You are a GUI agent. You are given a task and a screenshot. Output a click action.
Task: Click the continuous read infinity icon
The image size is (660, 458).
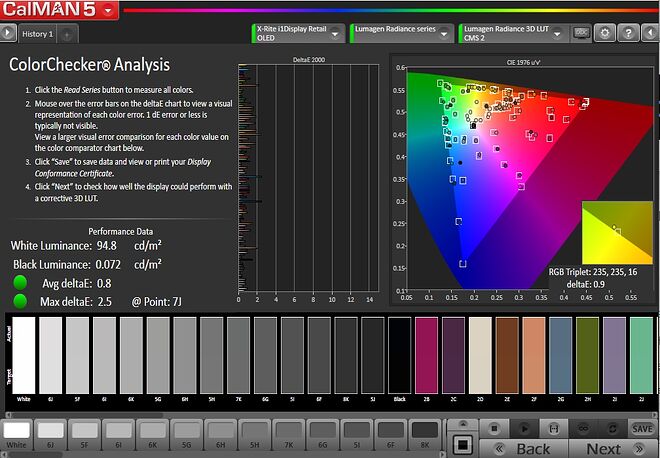click(x=583, y=429)
